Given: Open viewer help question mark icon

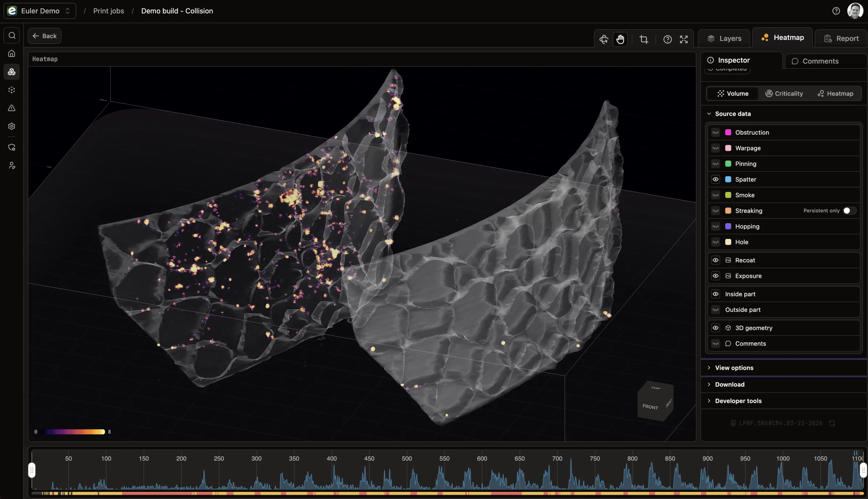Looking at the screenshot, I should tap(668, 39).
